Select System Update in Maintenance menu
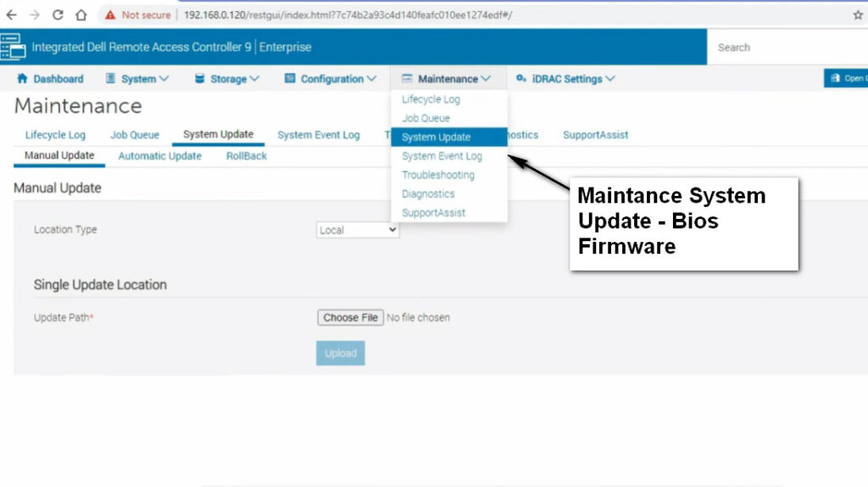 pyautogui.click(x=437, y=137)
